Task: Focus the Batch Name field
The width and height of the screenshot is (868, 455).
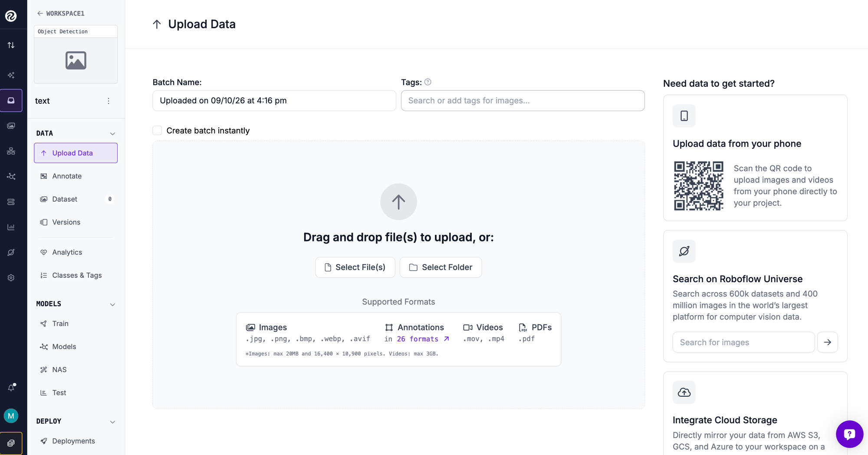Action: click(x=274, y=101)
